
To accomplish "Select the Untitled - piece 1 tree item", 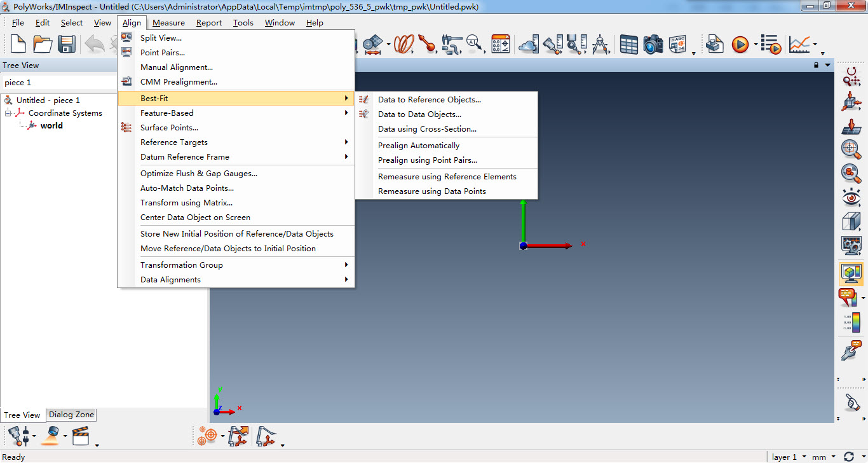I will (48, 100).
